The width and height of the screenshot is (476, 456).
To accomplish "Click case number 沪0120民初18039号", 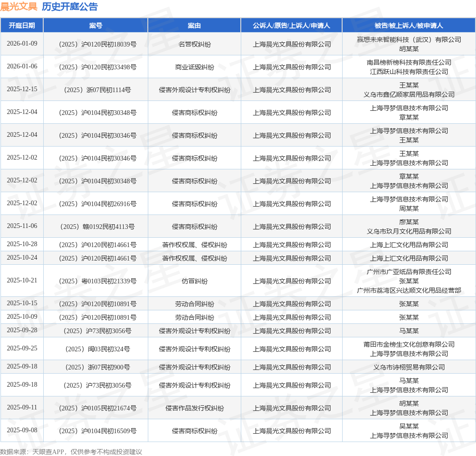I will pos(98,44).
